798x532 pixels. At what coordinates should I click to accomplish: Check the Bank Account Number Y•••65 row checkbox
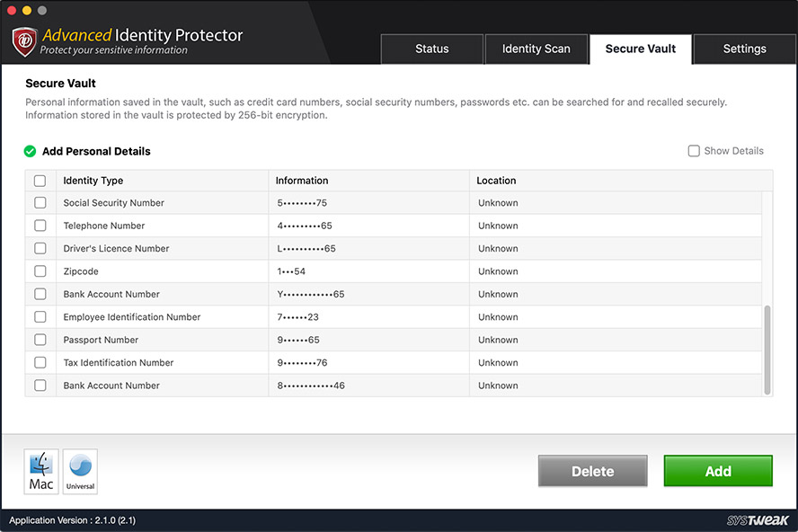[x=40, y=294]
